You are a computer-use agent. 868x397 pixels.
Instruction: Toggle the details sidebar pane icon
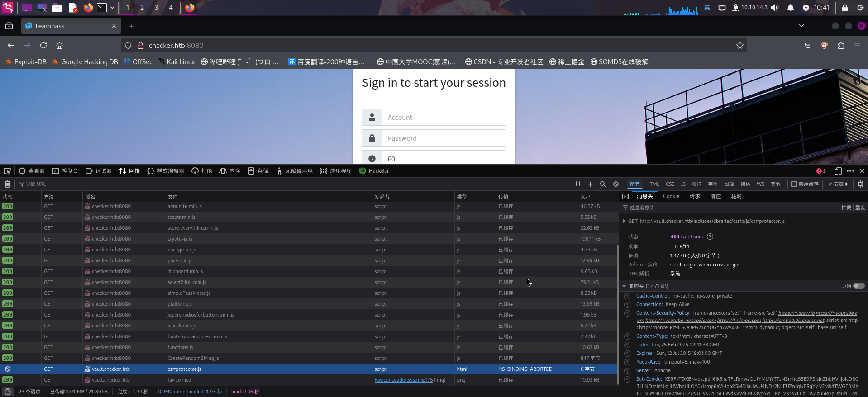625,196
